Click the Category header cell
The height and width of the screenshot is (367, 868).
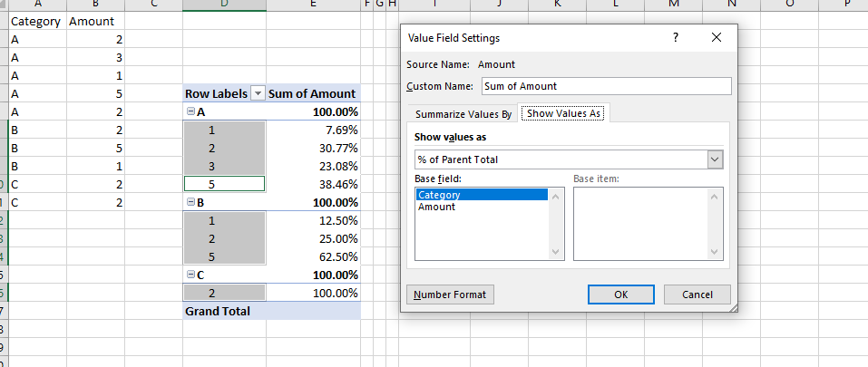tap(38, 22)
